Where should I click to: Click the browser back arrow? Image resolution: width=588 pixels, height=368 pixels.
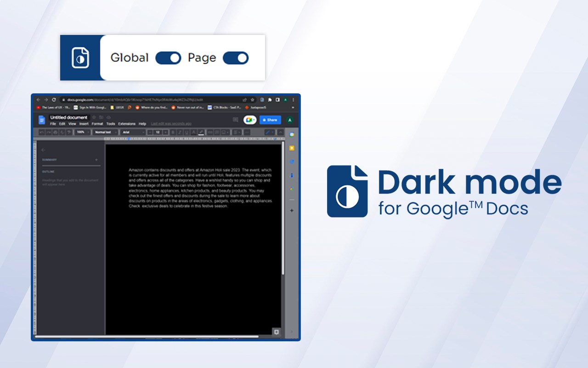[39, 100]
